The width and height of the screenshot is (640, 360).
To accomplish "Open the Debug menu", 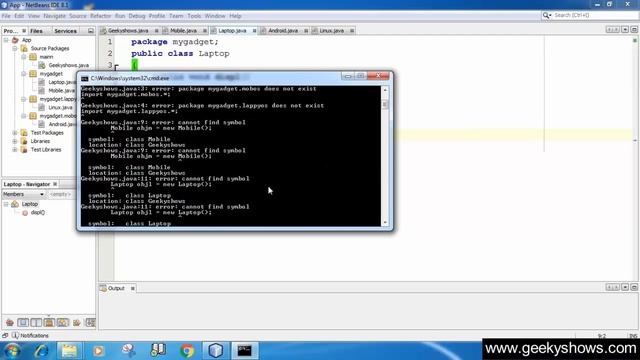I will tap(137, 16).
